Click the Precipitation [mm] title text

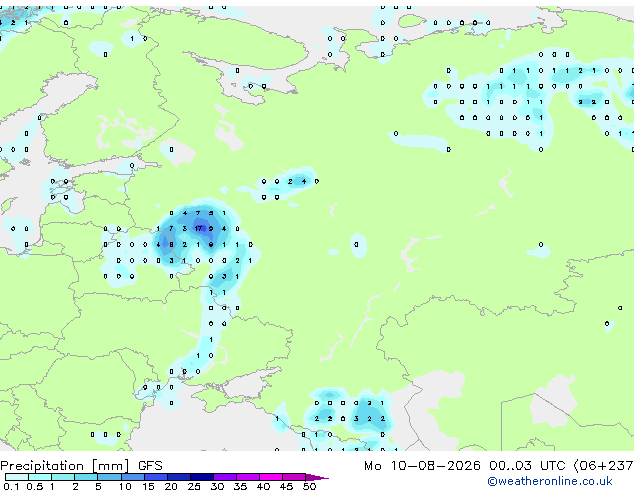(x=65, y=466)
